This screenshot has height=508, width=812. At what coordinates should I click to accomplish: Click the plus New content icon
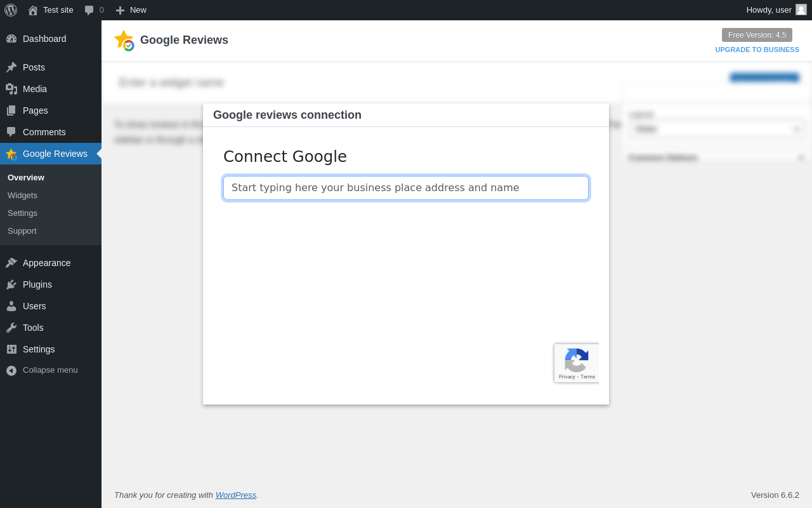click(x=120, y=10)
